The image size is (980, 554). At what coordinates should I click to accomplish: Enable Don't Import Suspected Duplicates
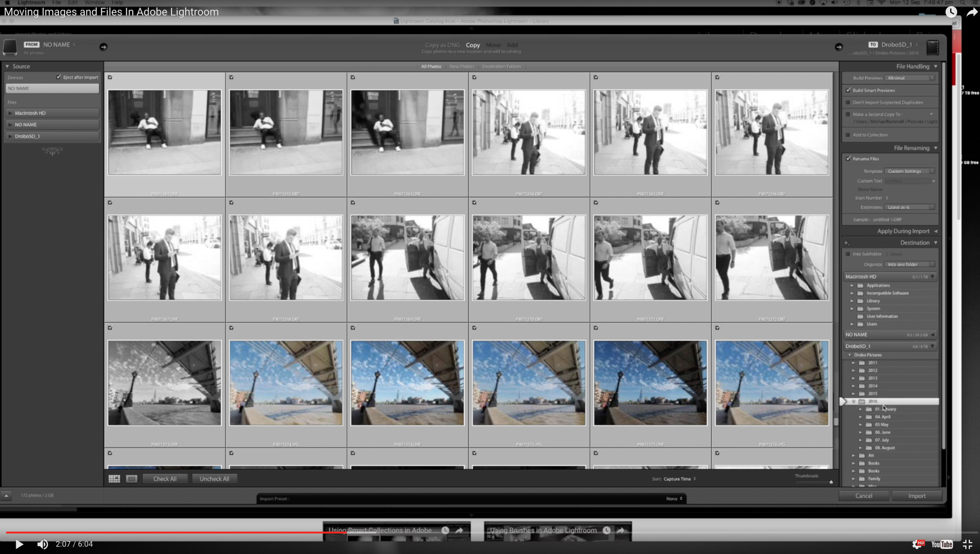848,102
